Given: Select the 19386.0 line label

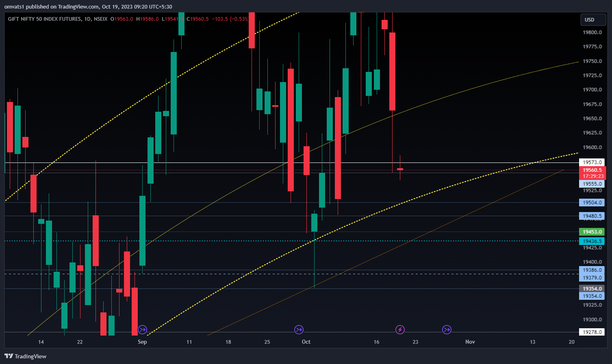Looking at the screenshot, I should click(x=592, y=270).
